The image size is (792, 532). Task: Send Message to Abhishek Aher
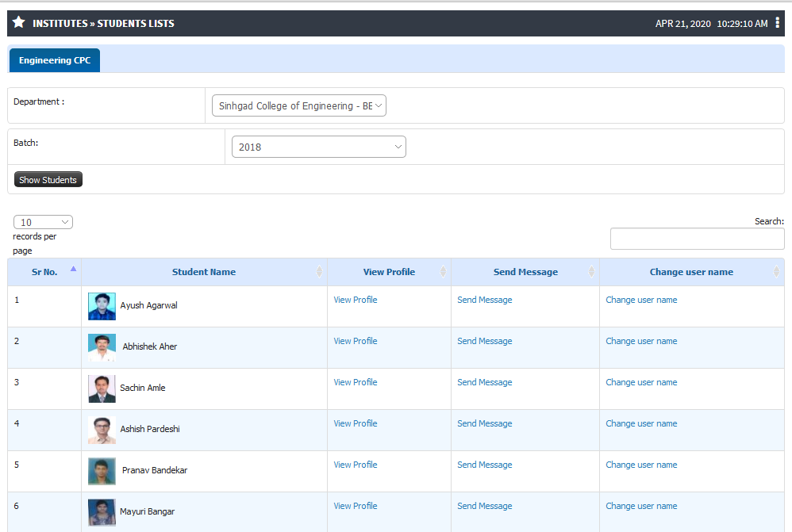tap(485, 341)
